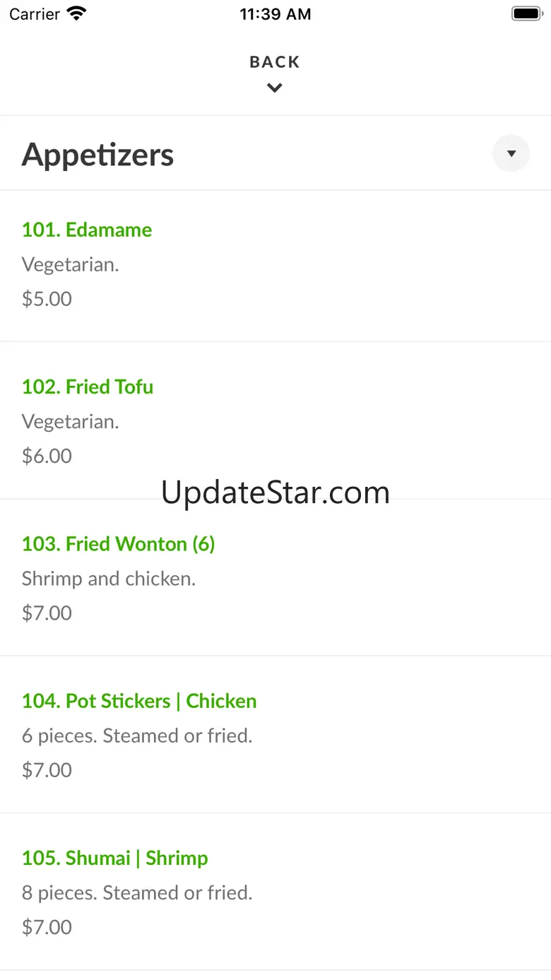Click "8 pieces. Steamed or fried." description

pyautogui.click(x=137, y=892)
